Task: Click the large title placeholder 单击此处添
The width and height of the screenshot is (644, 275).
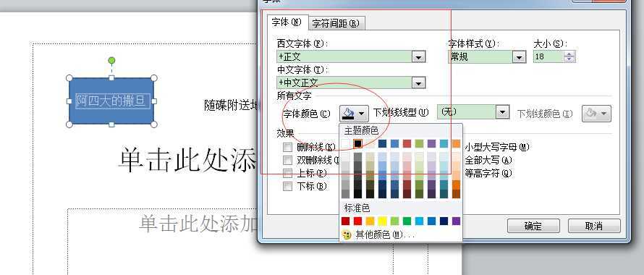Action: [x=188, y=161]
